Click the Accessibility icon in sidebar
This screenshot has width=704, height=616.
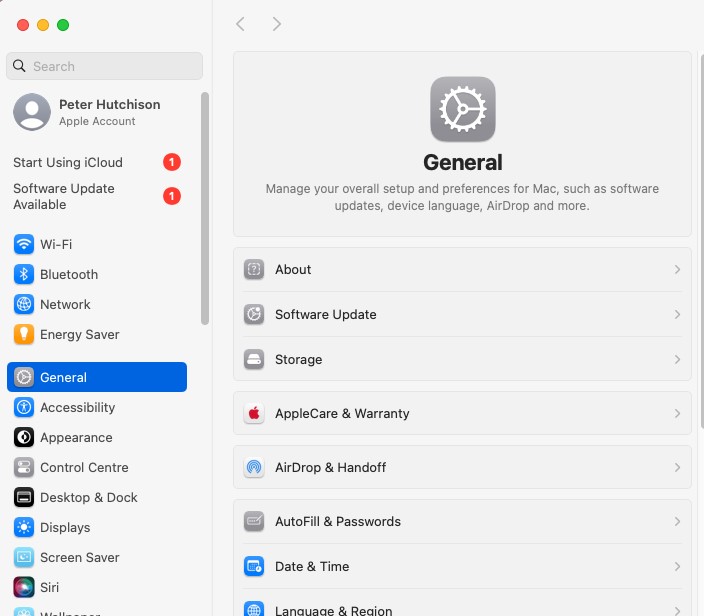pyautogui.click(x=24, y=407)
